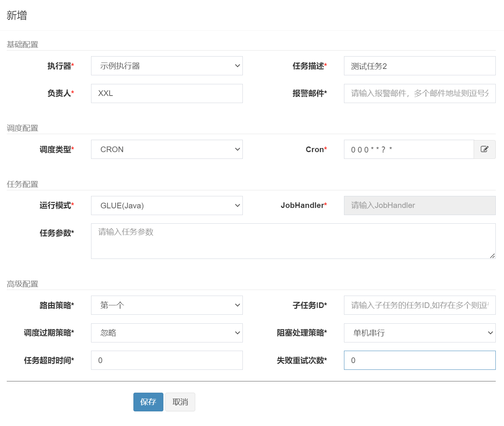Click the 保存 button
The width and height of the screenshot is (504, 426).
pos(148,402)
